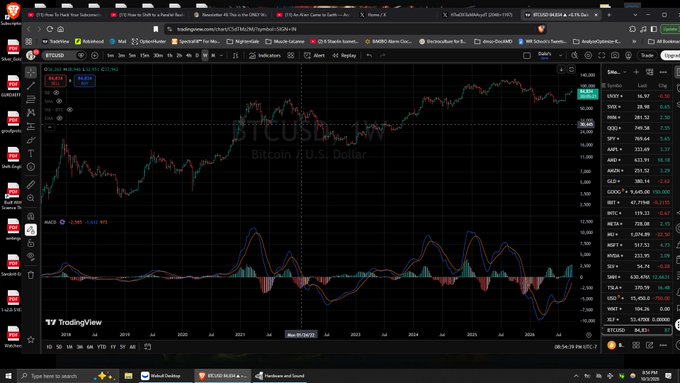
Task: Open the layout setup square icon
Action: point(526,56)
